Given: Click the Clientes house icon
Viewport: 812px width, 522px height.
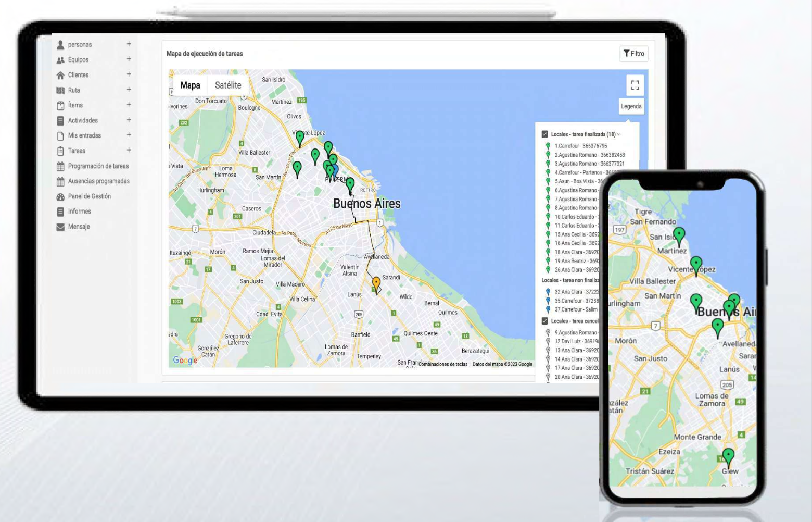Looking at the screenshot, I should 60,75.
